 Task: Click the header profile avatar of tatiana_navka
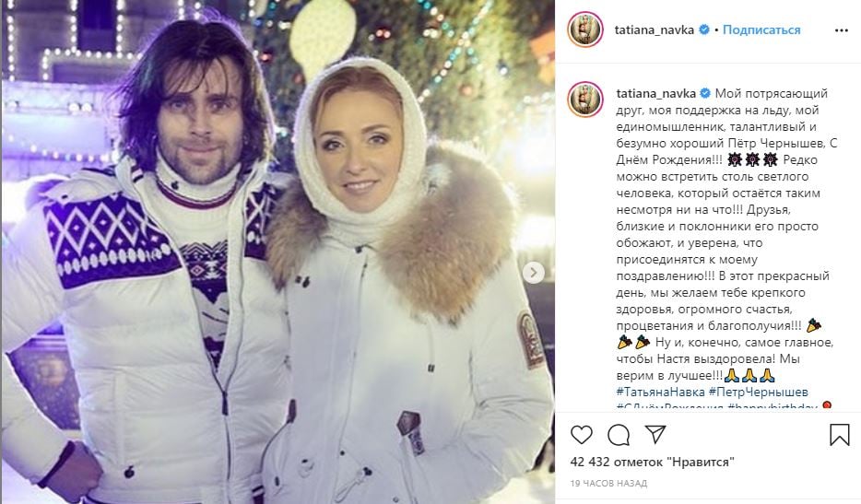pyautogui.click(x=585, y=29)
